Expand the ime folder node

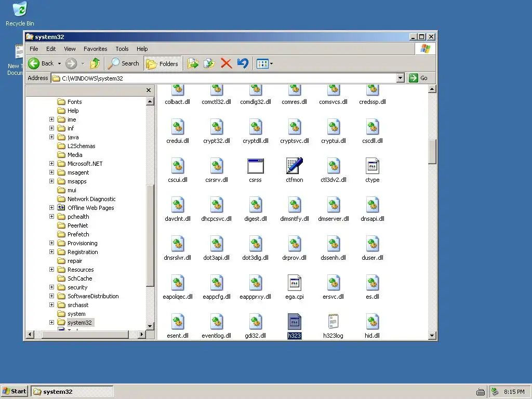[51, 119]
